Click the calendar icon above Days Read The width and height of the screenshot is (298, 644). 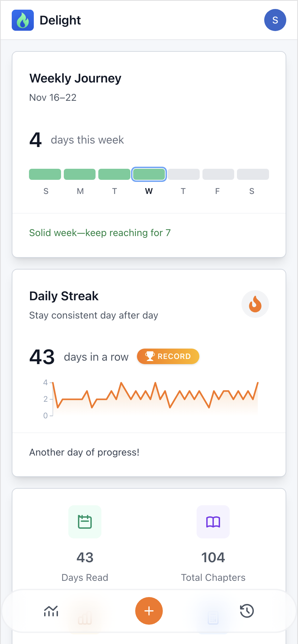click(x=85, y=522)
